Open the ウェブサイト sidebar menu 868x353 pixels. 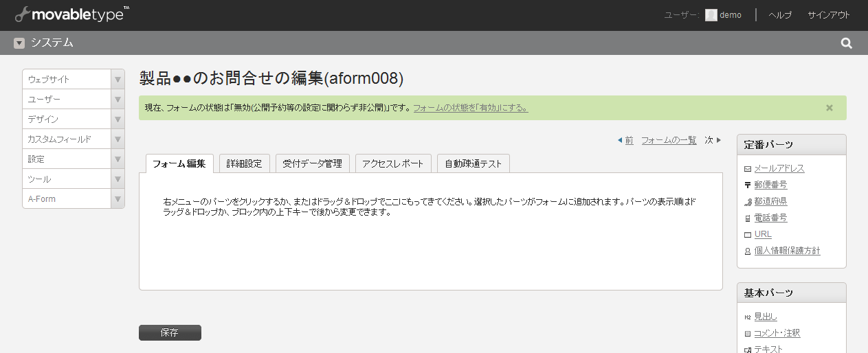click(67, 80)
